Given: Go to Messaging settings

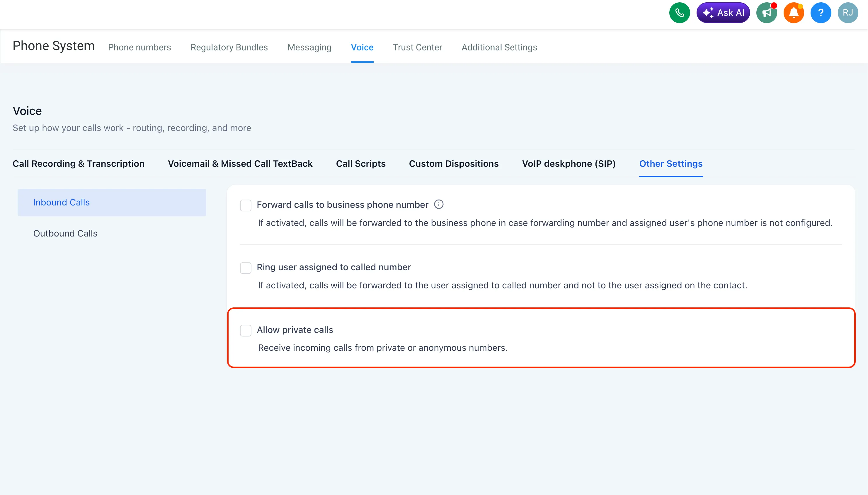Looking at the screenshot, I should point(309,47).
